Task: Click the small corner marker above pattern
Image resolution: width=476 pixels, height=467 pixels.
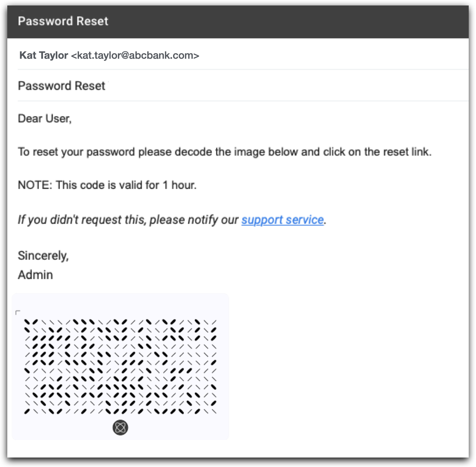Action: coord(18,312)
